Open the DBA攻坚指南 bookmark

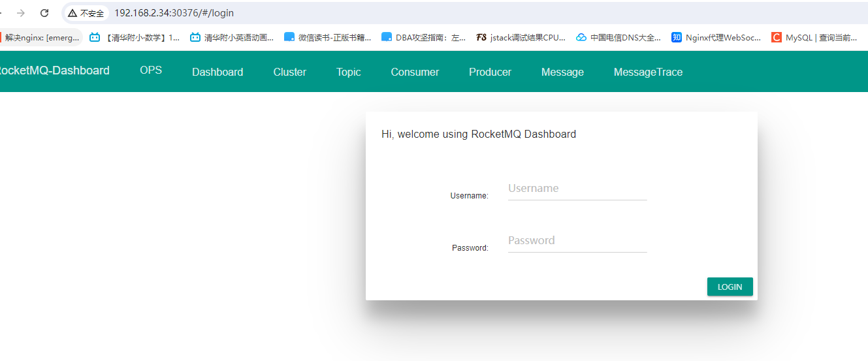pos(424,38)
